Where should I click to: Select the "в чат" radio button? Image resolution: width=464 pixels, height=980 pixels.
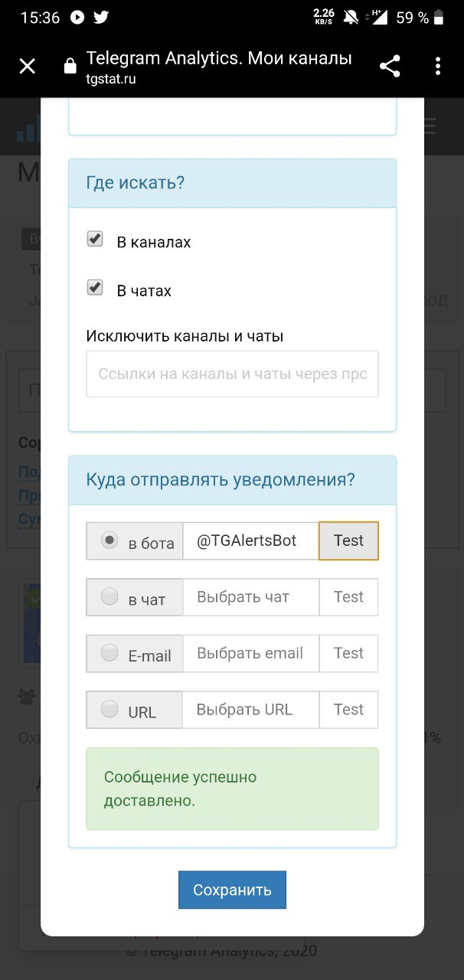[110, 596]
